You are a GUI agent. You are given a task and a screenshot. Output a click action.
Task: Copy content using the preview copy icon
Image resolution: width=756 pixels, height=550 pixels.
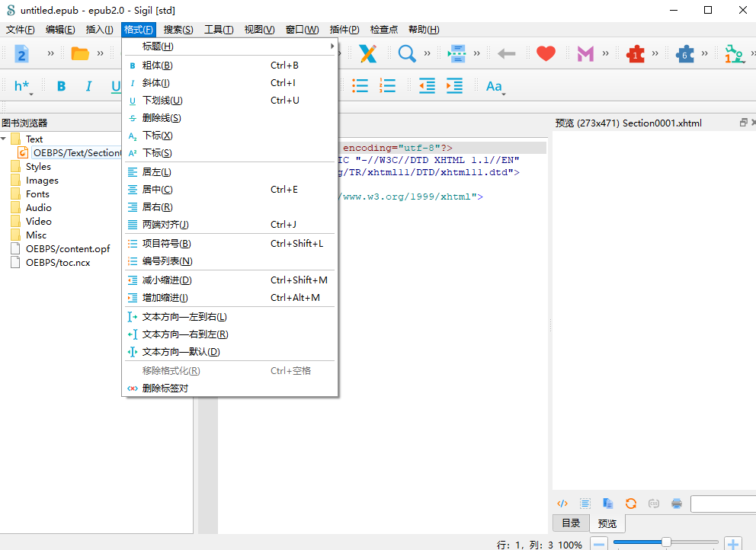click(x=607, y=503)
